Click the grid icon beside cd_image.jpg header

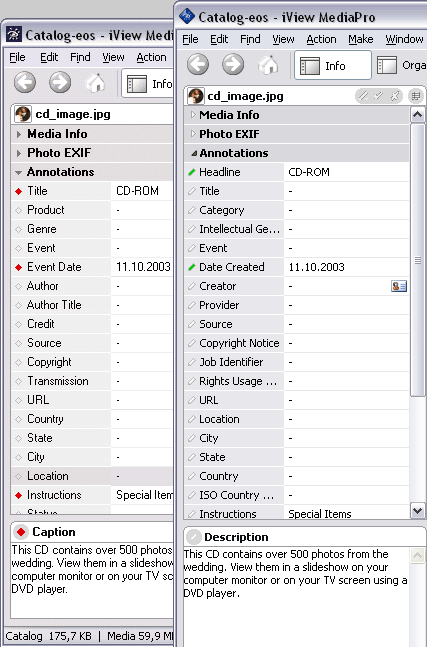(x=415, y=96)
